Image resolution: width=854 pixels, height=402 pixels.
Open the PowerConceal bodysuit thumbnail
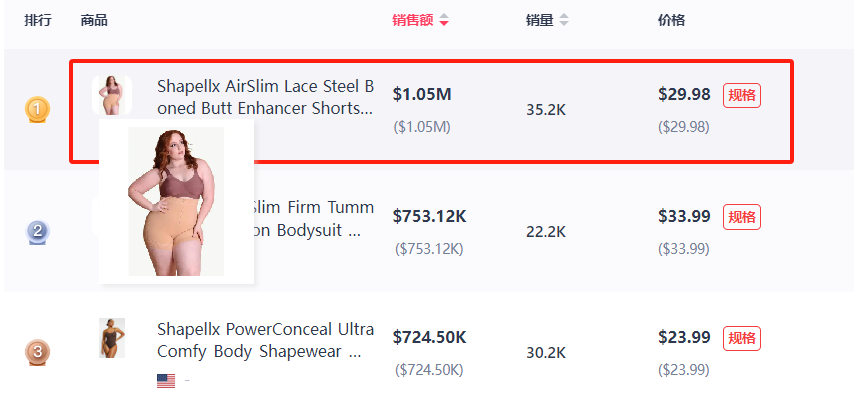click(111, 338)
